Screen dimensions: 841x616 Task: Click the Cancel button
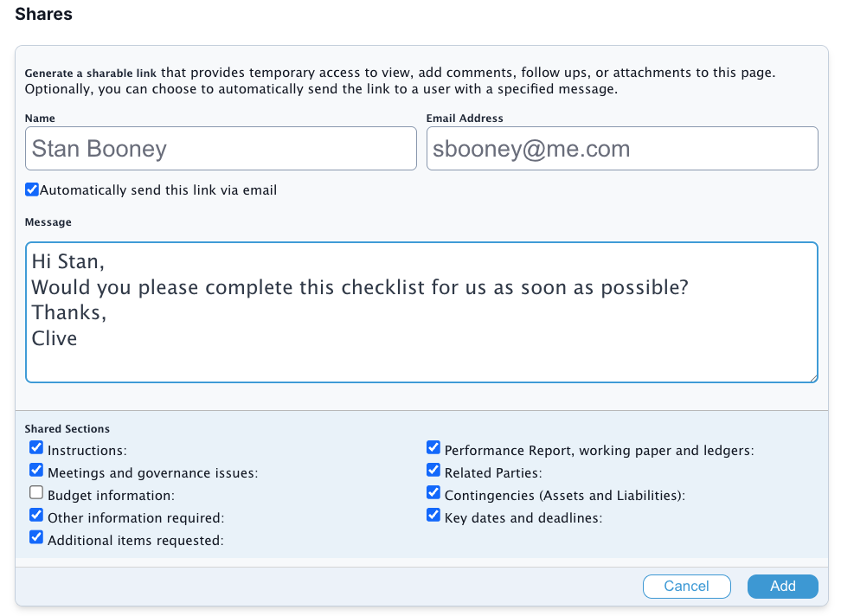click(x=686, y=586)
